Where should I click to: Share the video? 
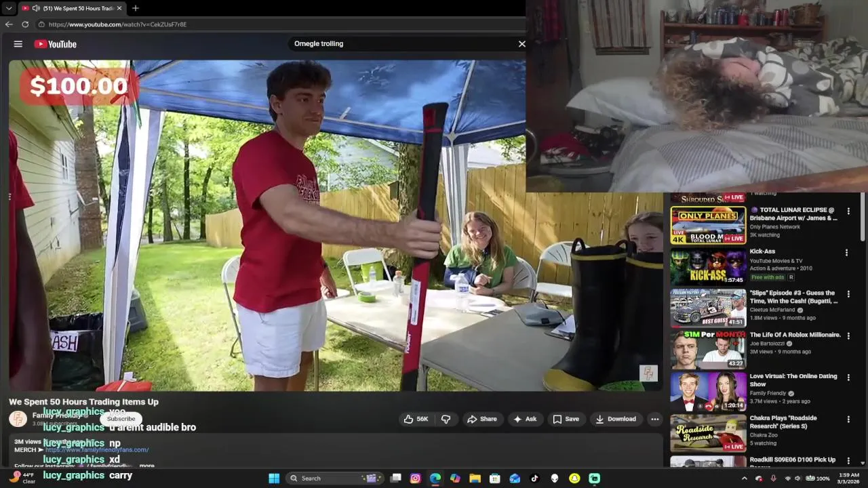[x=482, y=419]
